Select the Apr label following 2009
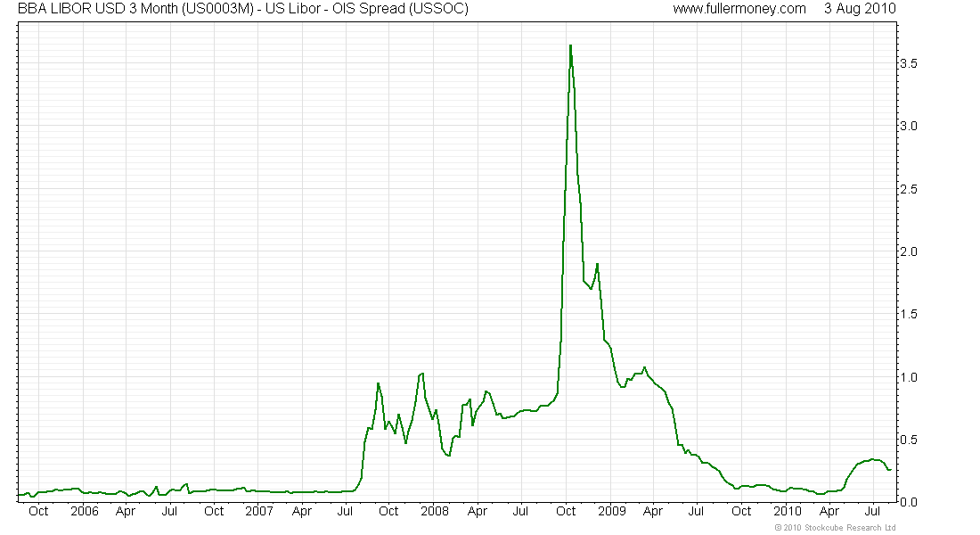 click(x=653, y=512)
